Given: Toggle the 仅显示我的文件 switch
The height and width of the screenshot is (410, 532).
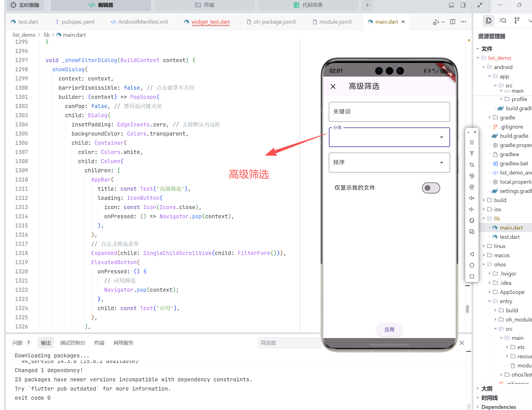Looking at the screenshot, I should pos(431,188).
